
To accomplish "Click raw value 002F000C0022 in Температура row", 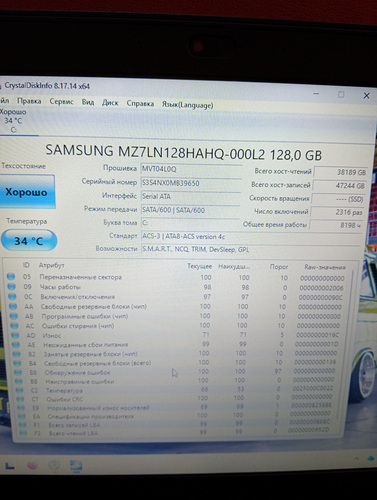I will (x=313, y=388).
